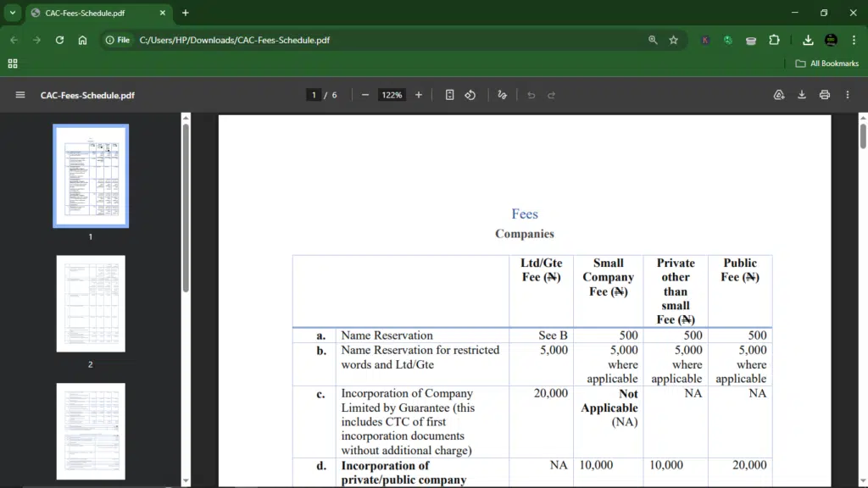The width and height of the screenshot is (868, 488).
Task: Click the Fit to page icon
Action: (x=450, y=95)
